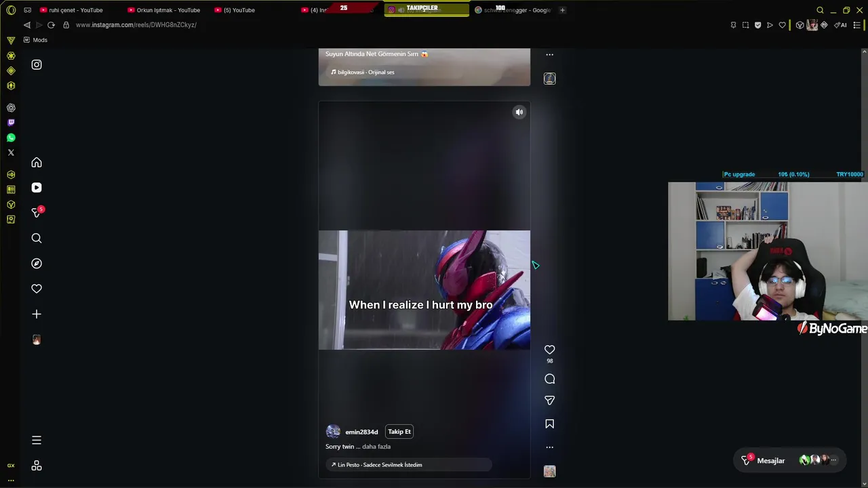Open ad blocker shield icon
868x488 pixels.
757,25
